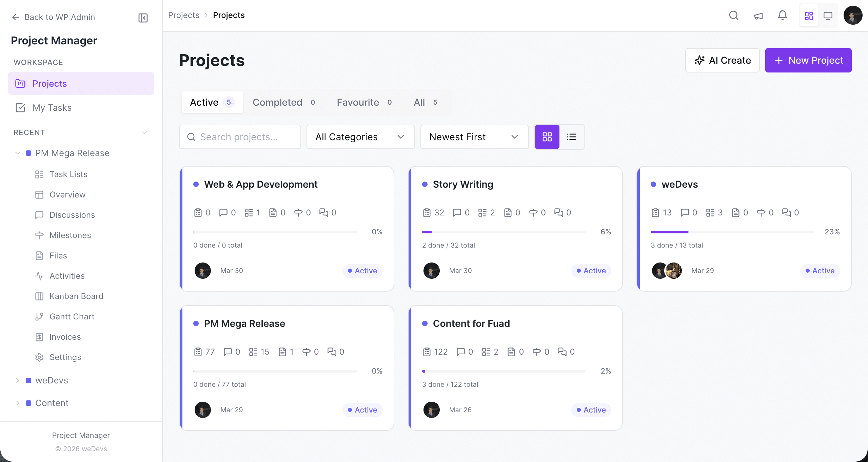Collapse the Recent section chevron

(144, 133)
